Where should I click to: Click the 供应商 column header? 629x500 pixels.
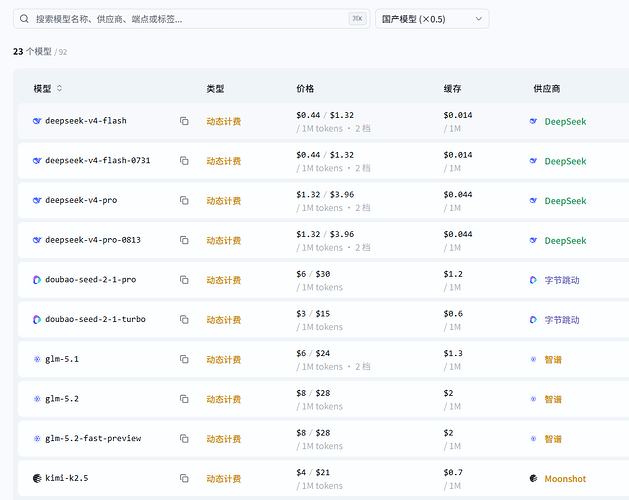click(546, 89)
